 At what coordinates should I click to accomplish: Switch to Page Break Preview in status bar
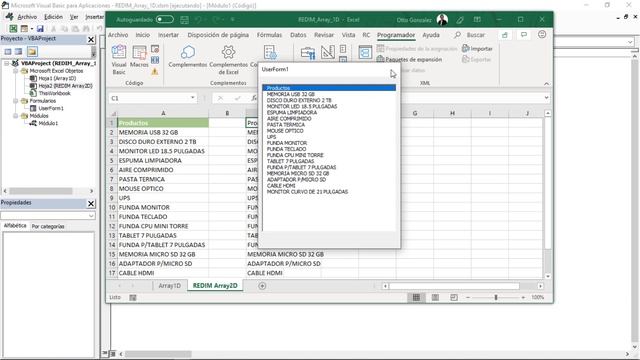[453, 298]
